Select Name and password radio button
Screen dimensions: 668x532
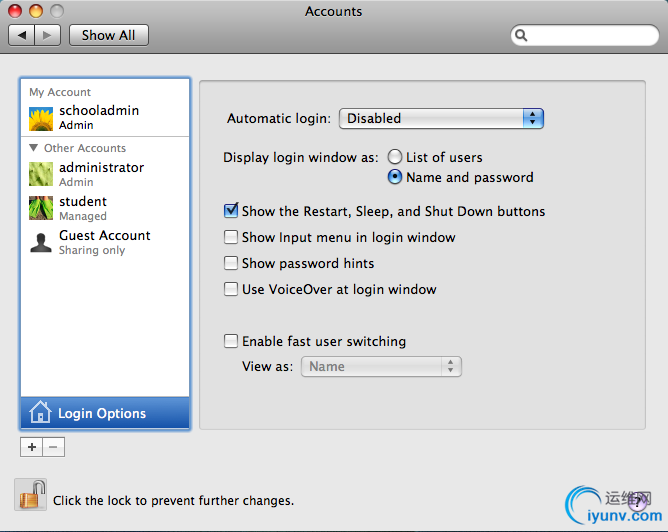click(395, 177)
